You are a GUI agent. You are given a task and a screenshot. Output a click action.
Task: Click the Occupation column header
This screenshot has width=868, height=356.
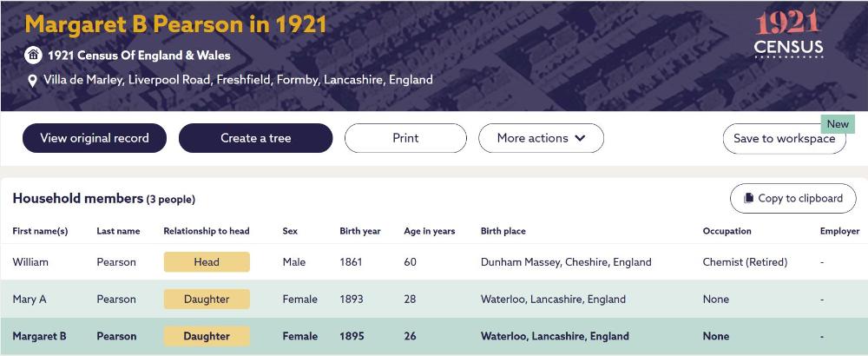tap(727, 232)
